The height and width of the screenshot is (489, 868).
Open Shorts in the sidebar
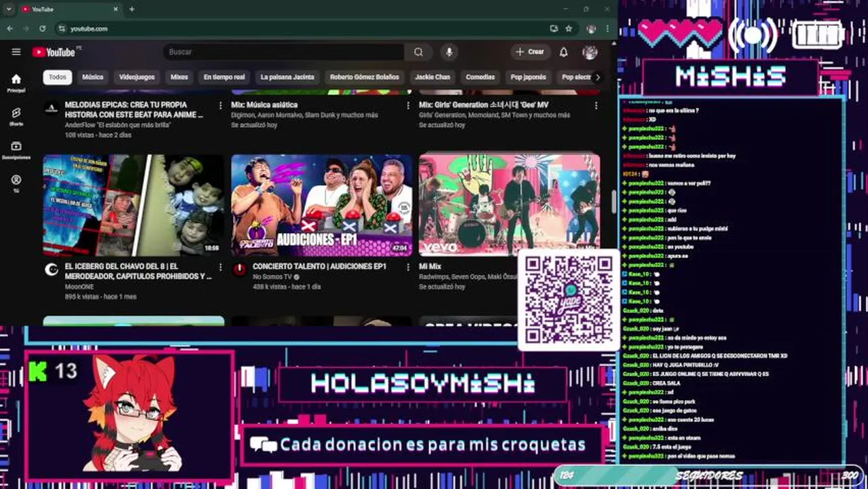[16, 117]
